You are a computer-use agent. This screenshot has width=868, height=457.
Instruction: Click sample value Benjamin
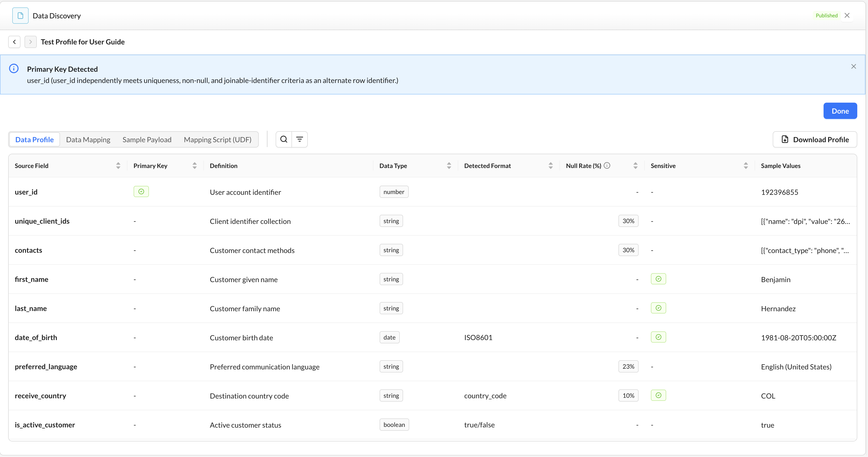pos(775,280)
